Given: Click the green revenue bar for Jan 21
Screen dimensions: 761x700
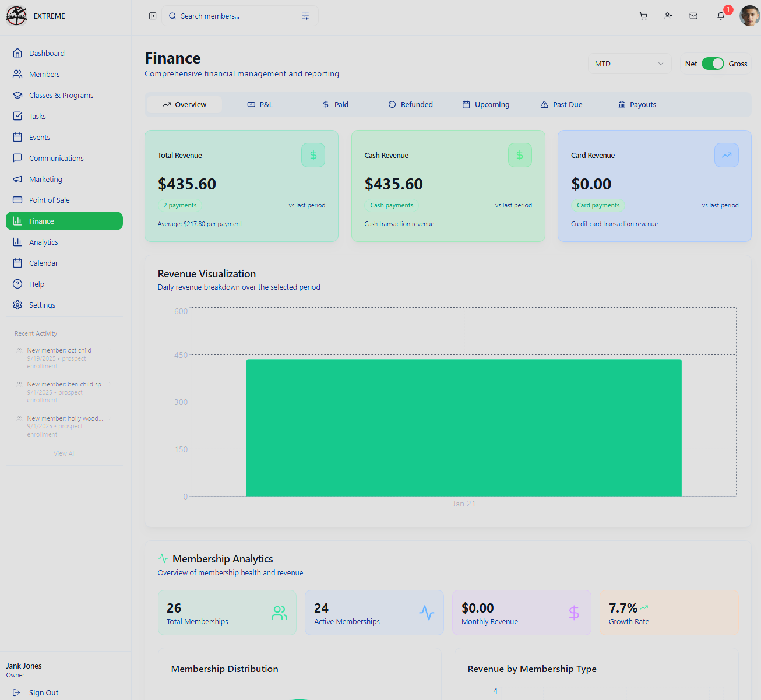Looking at the screenshot, I should (464, 428).
